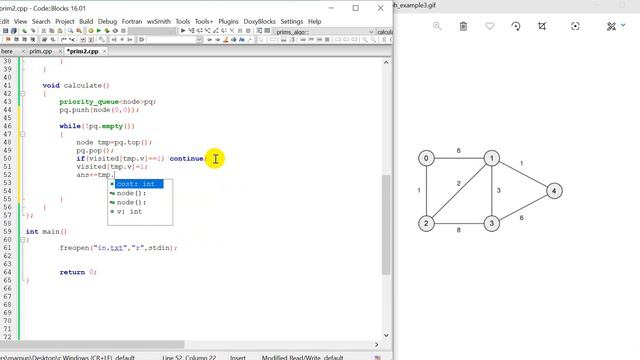
Task: Click the Save file icon in toolbar
Action: (5, 31)
